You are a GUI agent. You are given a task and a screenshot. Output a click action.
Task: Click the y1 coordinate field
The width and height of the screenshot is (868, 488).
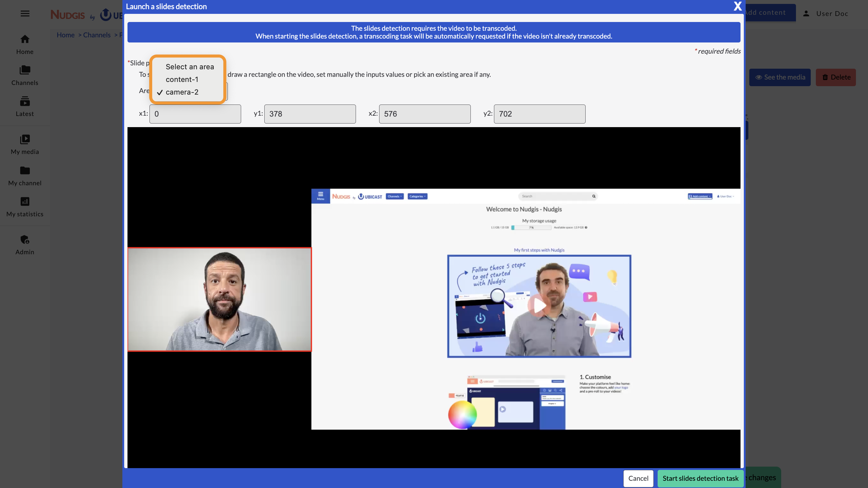pos(310,114)
